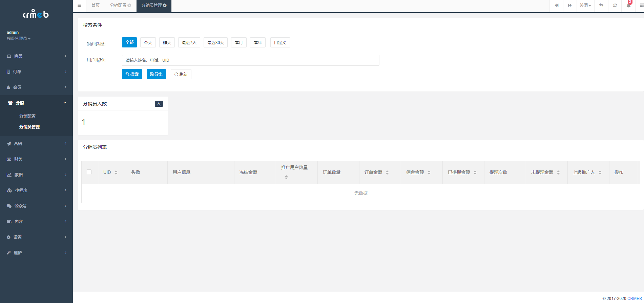This screenshot has width=644, height=303.
Task: Toggle the select-all checkbox in table header
Action: [89, 172]
